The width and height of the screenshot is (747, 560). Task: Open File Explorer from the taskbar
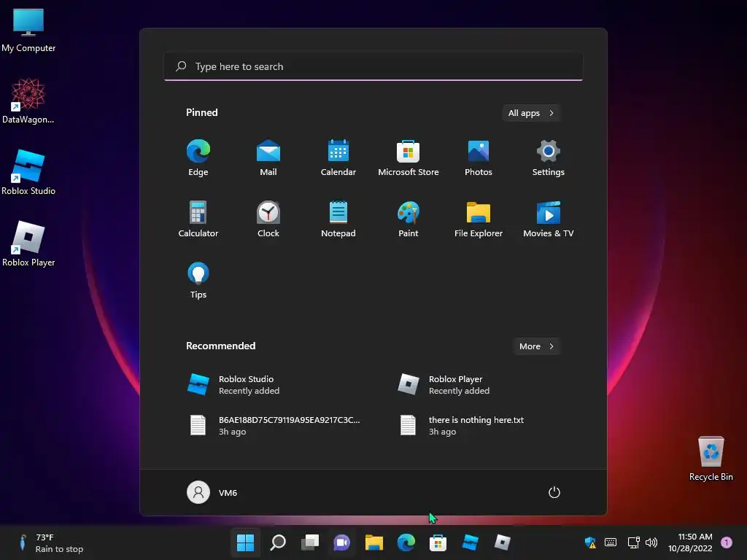point(374,542)
